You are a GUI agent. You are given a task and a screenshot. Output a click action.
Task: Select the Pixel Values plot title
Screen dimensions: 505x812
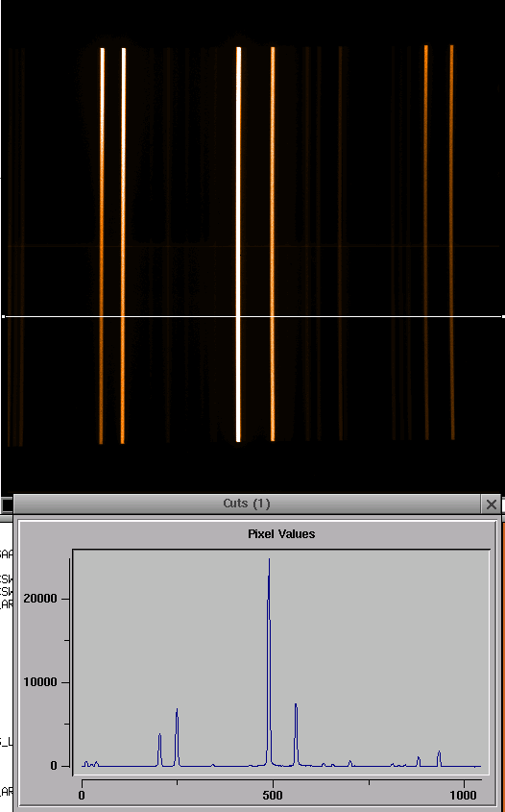(x=281, y=534)
